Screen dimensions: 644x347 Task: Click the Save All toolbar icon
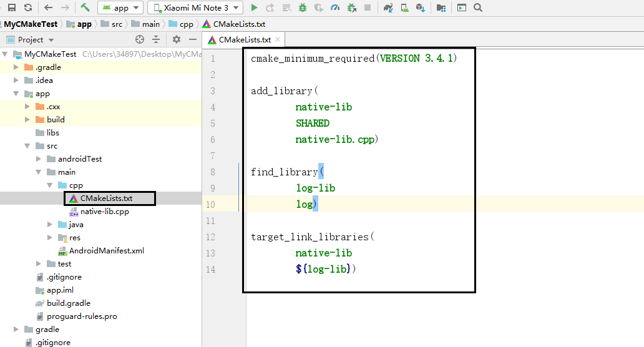pyautogui.click(x=12, y=7)
